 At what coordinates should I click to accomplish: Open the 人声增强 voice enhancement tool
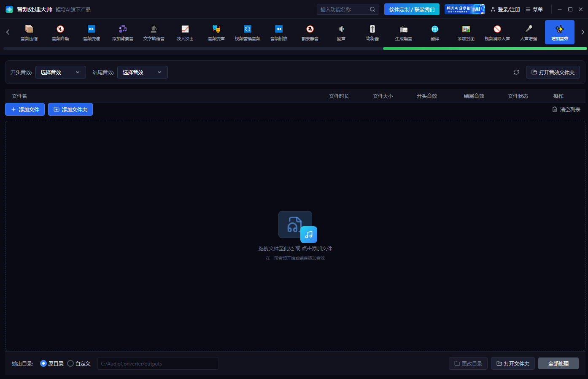click(528, 33)
